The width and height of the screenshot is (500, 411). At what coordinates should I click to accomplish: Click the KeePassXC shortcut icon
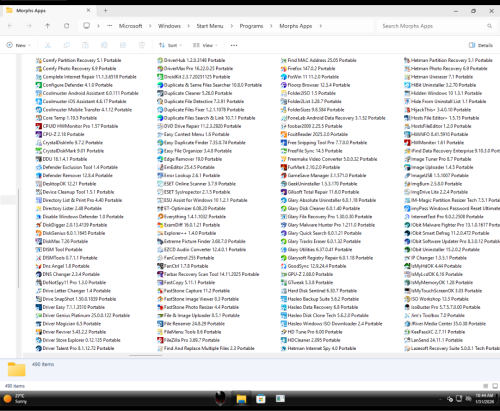click(x=407, y=332)
